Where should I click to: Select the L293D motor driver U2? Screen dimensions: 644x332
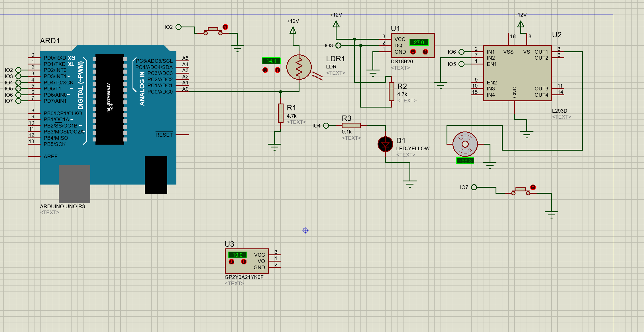click(517, 73)
